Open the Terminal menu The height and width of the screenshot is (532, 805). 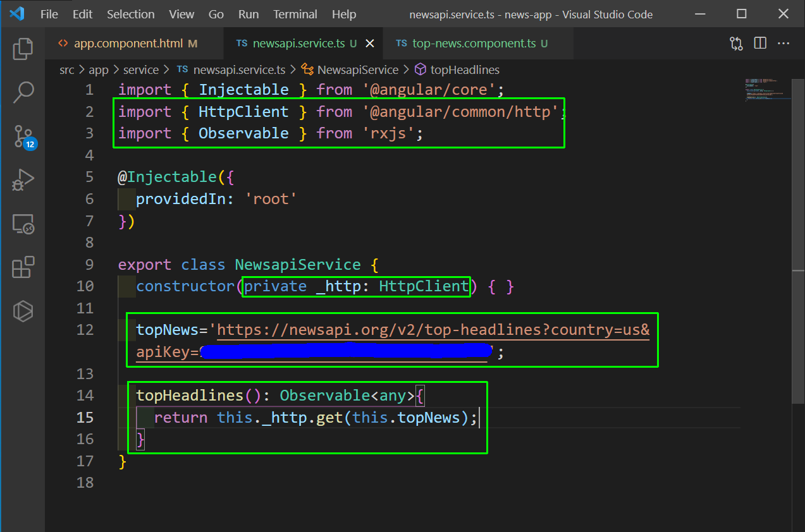coord(295,14)
